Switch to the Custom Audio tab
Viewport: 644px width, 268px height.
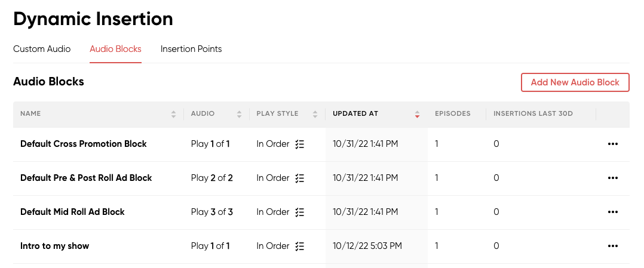pos(42,50)
